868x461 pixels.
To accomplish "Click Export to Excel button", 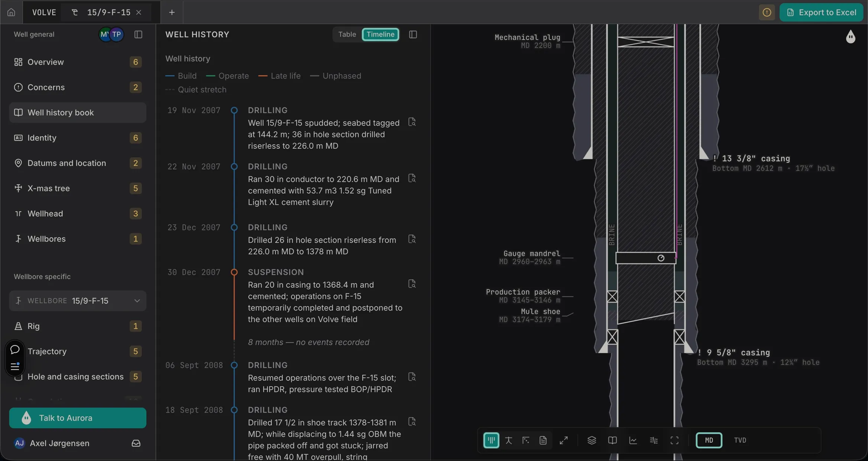I will [821, 12].
